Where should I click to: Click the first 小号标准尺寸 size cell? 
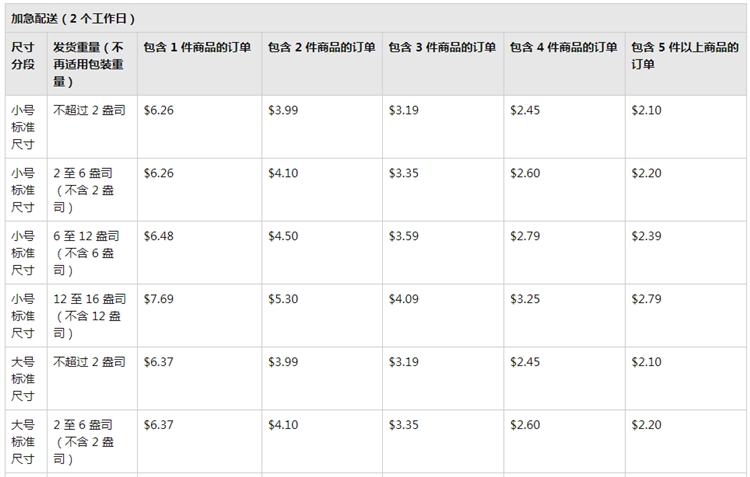pos(22,127)
